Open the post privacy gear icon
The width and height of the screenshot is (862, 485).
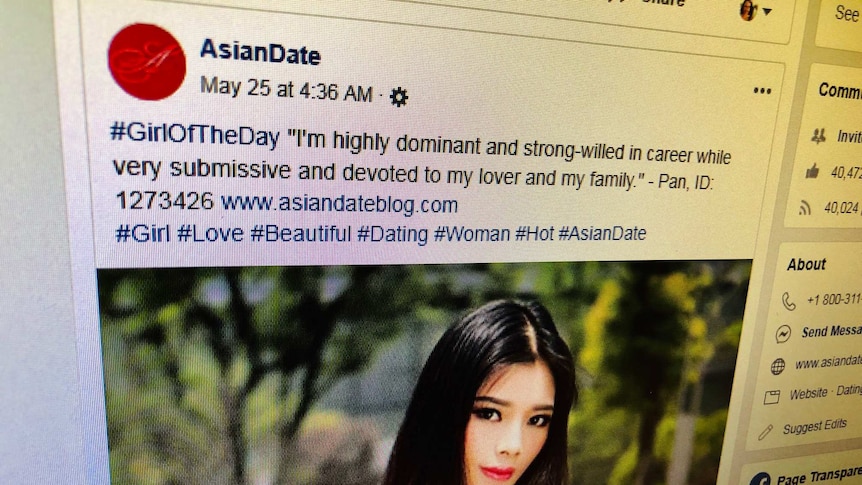pos(399,97)
